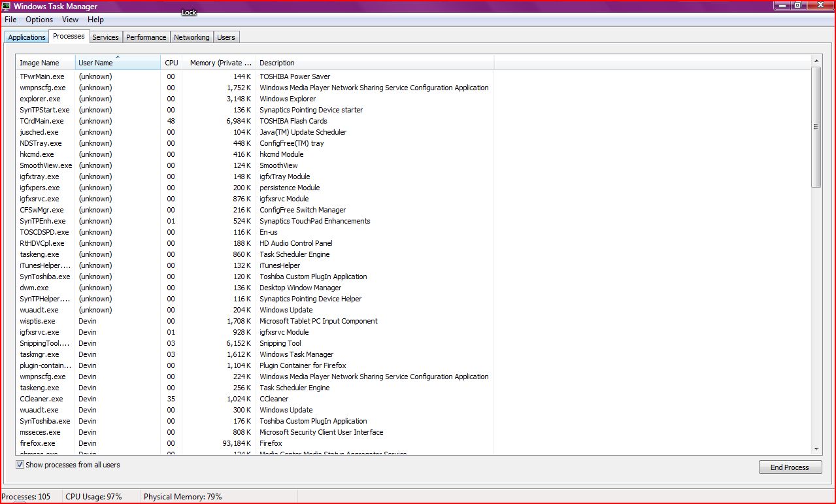Click the 928 K memory value

(x=242, y=332)
